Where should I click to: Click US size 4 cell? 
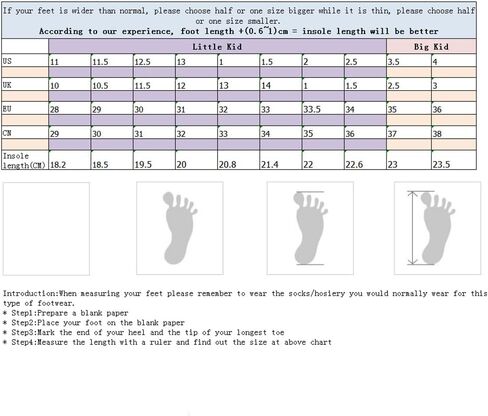click(x=454, y=60)
